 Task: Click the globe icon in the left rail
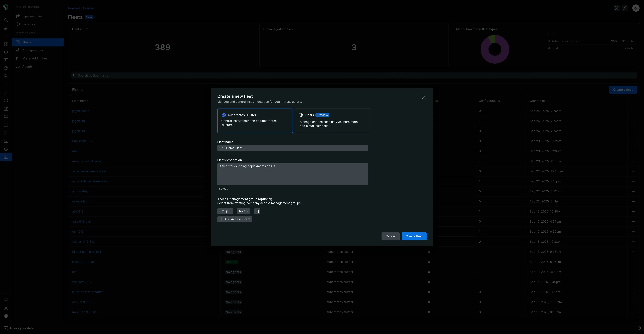click(x=6, y=68)
